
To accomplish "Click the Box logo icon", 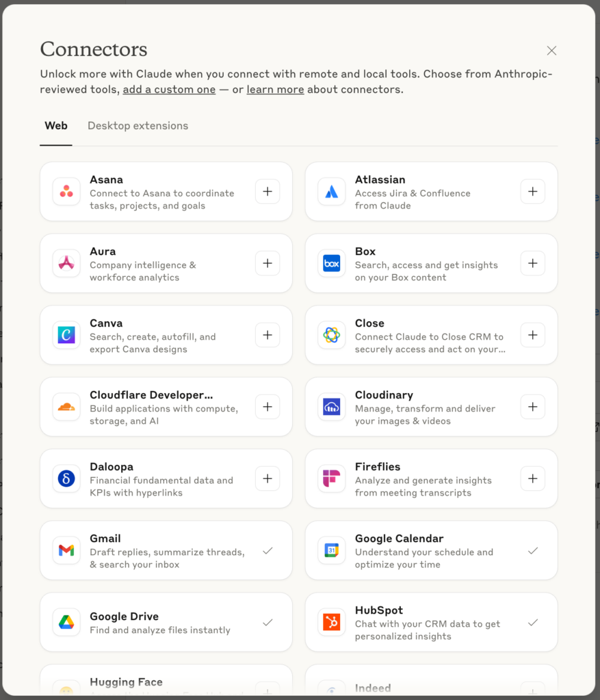I will coord(332,263).
